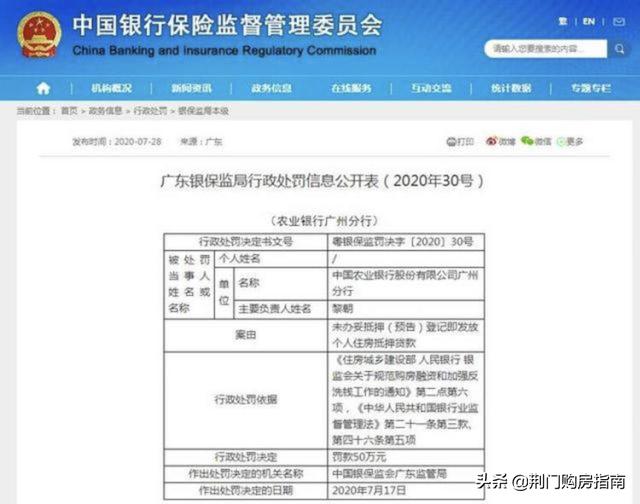Screen dimensions: 640x504
Task: Click the home icon in navigation bar
Action: tap(43, 88)
